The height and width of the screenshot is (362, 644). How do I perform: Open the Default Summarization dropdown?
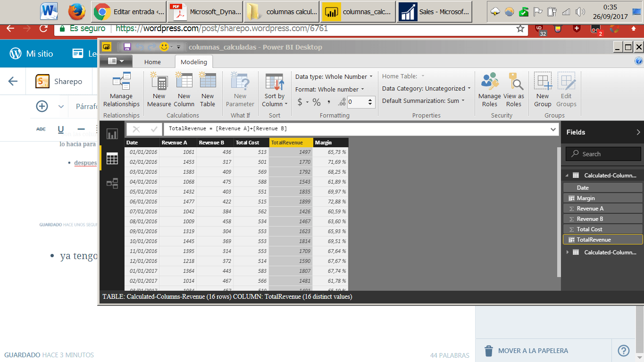pos(424,101)
